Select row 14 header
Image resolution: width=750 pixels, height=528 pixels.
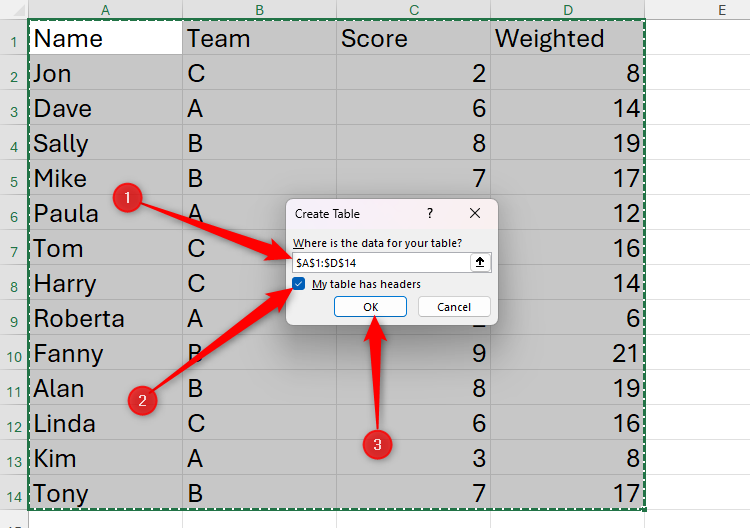(13, 494)
